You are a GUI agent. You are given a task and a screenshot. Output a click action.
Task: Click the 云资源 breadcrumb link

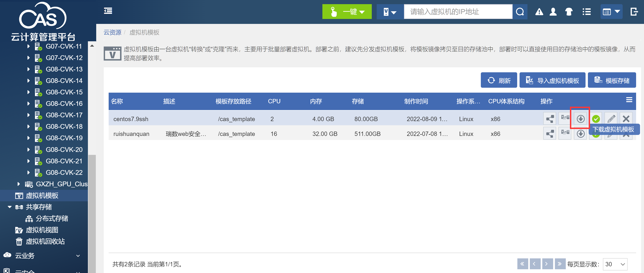point(112,33)
